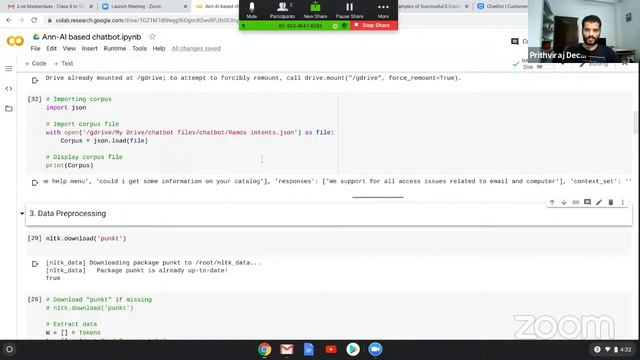Open the system tray clock area
The height and width of the screenshot is (360, 640).
click(614, 349)
